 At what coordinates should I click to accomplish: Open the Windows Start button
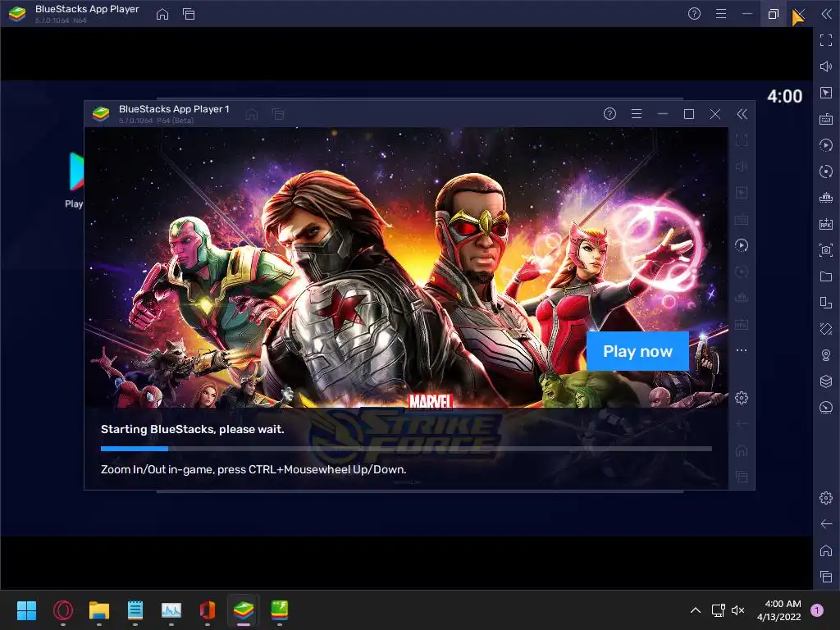(26, 610)
